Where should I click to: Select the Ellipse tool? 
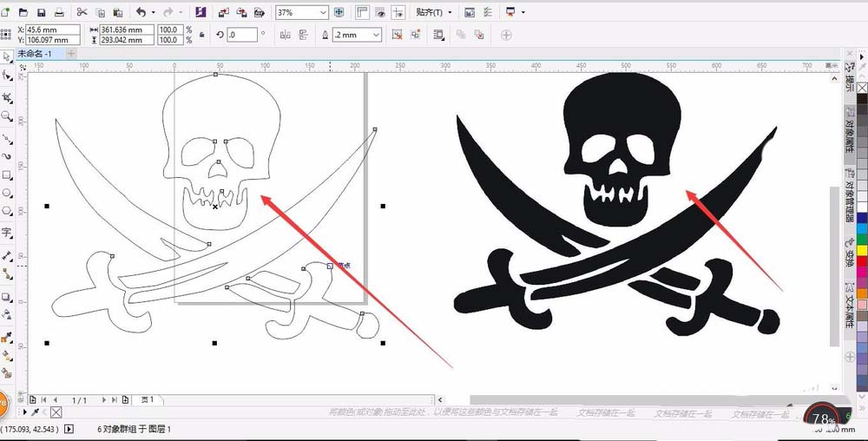click(7, 193)
